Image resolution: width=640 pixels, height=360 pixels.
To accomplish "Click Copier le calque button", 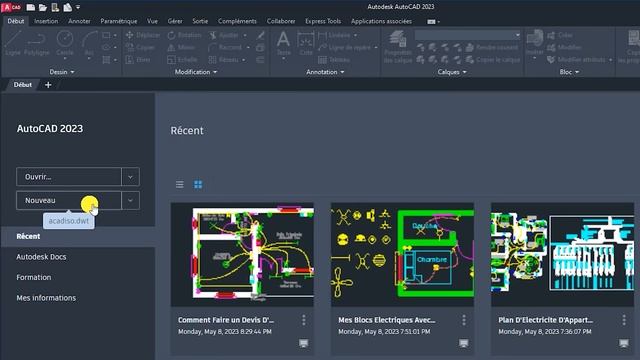I will tap(493, 60).
